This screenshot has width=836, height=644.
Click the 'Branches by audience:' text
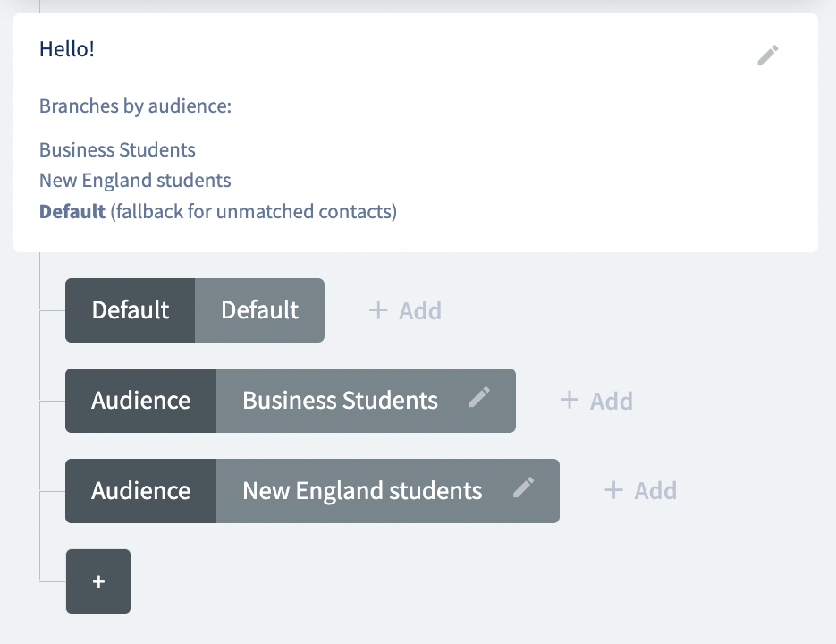(135, 106)
